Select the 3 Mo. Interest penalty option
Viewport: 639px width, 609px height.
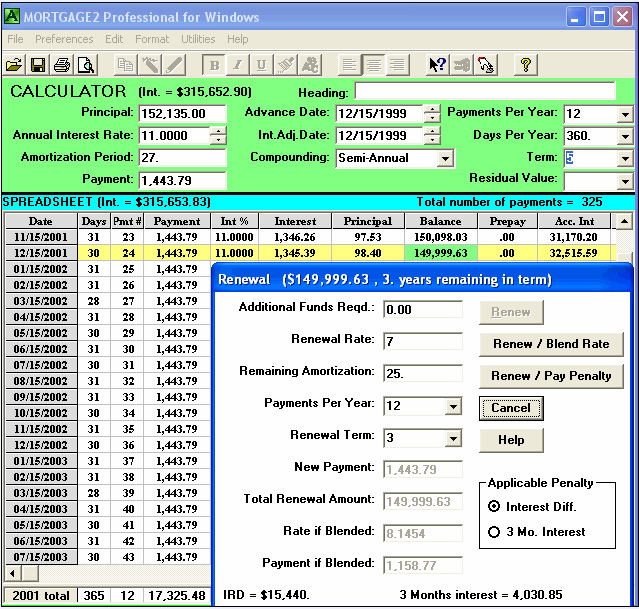(494, 532)
